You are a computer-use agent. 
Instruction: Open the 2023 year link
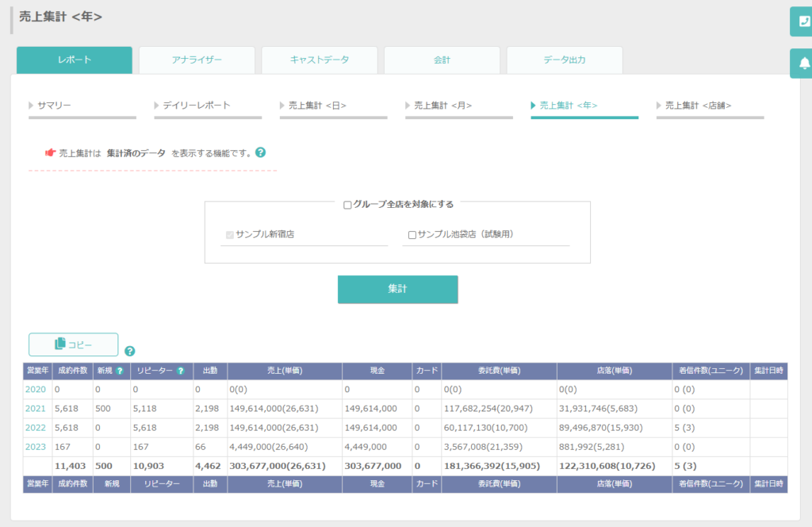[35, 447]
